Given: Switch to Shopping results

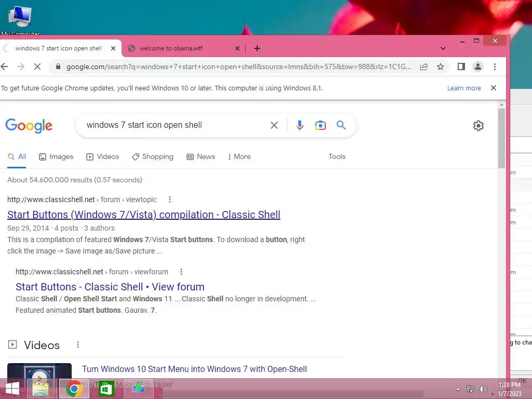Looking at the screenshot, I should tap(153, 157).
